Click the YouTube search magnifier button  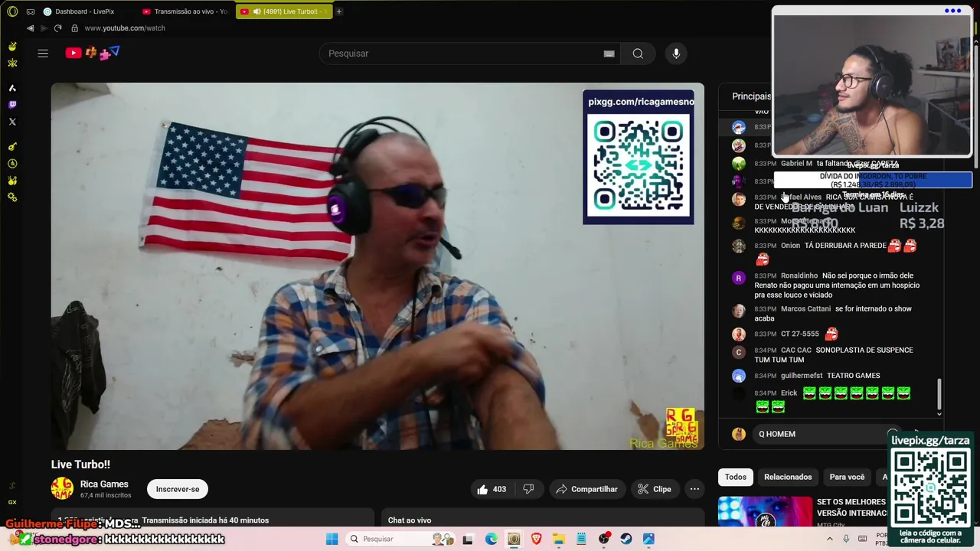638,54
